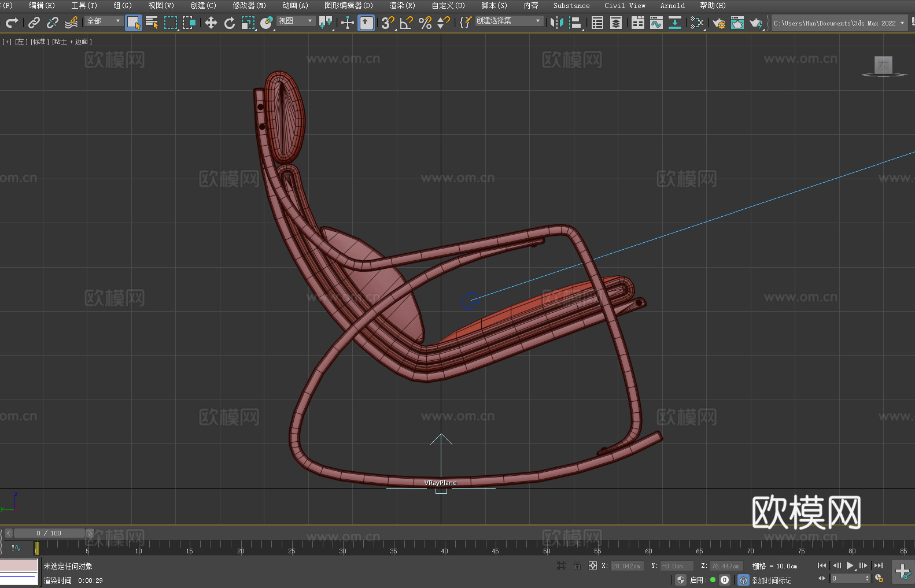915x588 pixels.
Task: Click the Bind to Space Warp icon
Action: [71, 23]
